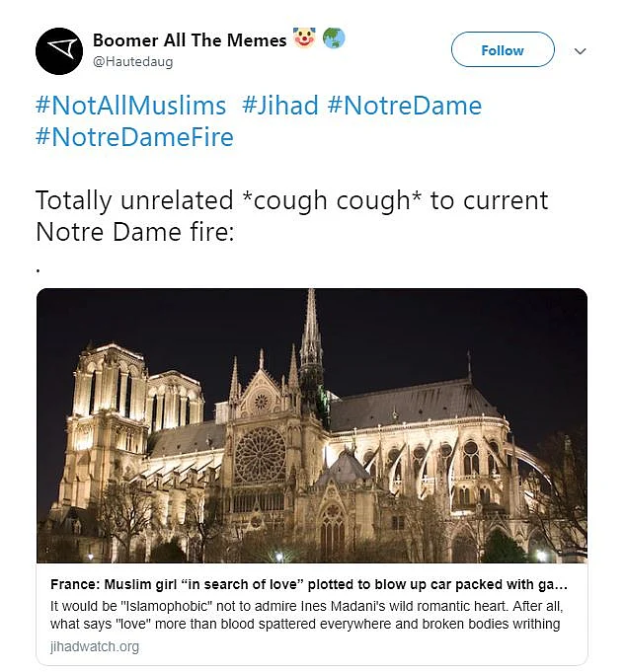Click the lone period under the tweet text
This screenshot has width=625, height=672.
pos(39,266)
